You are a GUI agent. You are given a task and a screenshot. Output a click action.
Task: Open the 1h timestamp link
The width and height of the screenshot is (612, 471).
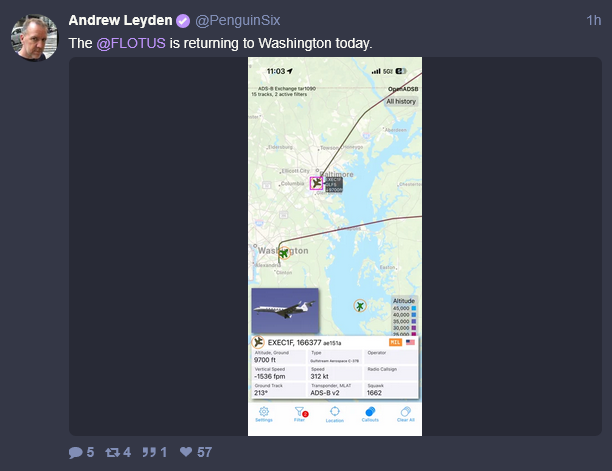(594, 20)
